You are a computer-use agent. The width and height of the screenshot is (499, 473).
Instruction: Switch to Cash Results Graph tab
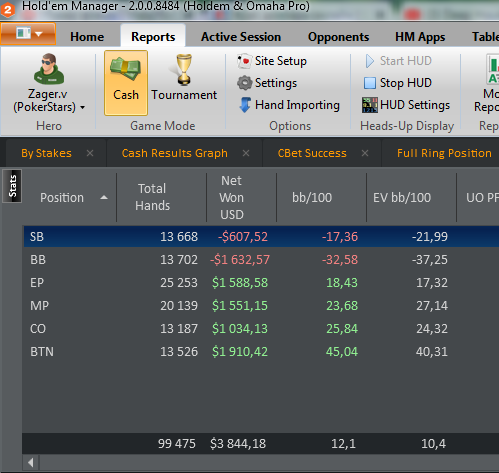[x=175, y=153]
